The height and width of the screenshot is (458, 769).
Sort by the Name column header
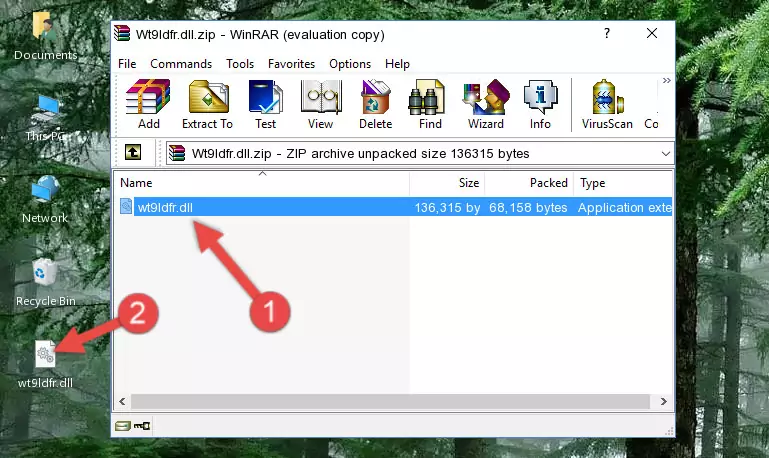click(x=262, y=183)
